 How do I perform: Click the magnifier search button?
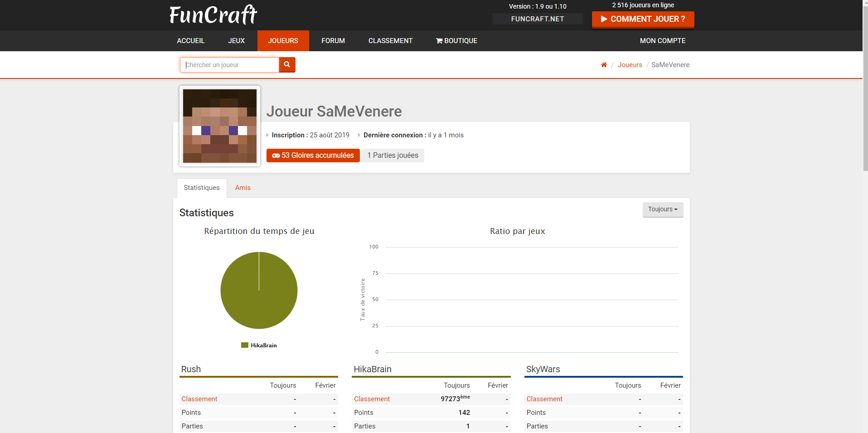point(287,65)
